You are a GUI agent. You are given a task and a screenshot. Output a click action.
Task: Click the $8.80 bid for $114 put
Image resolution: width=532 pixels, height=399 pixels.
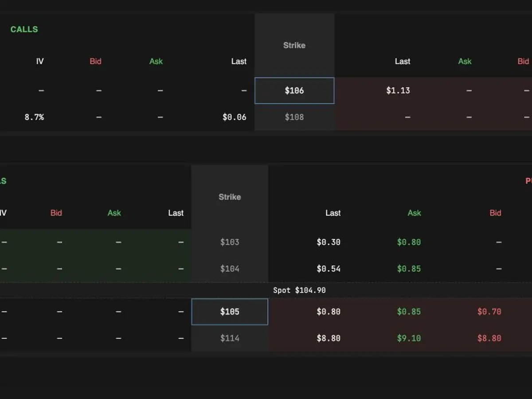pyautogui.click(x=489, y=338)
